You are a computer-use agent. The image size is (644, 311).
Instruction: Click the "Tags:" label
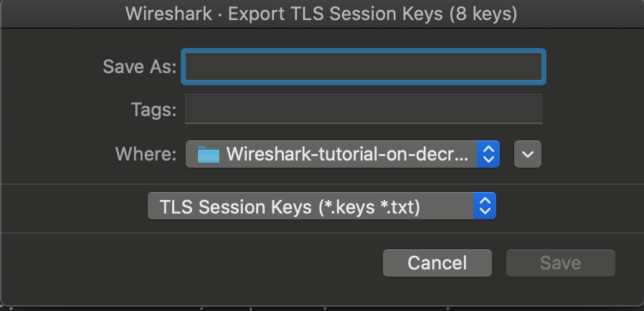153,110
